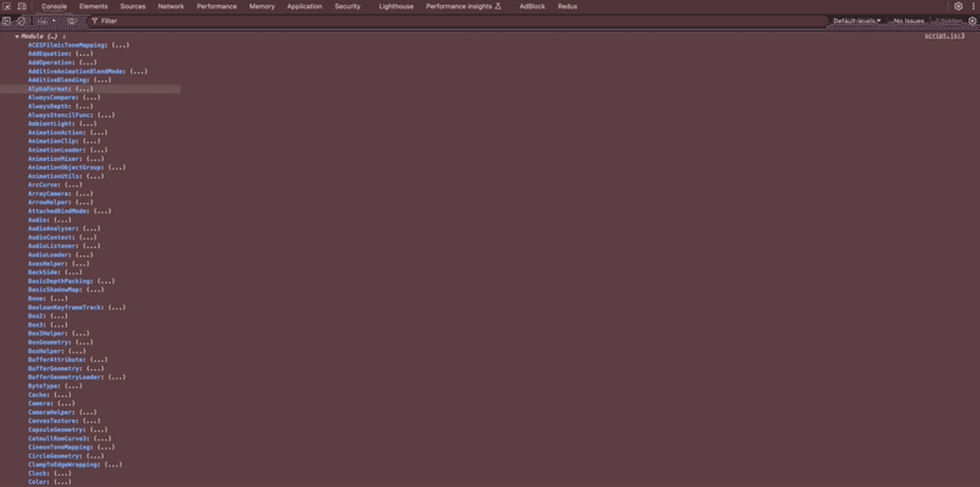This screenshot has height=487, width=980.
Task: Open the Network tab
Action: coord(171,6)
